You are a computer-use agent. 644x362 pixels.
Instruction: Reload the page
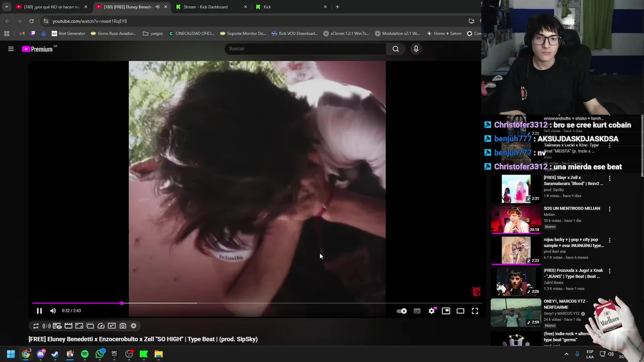tap(31, 21)
